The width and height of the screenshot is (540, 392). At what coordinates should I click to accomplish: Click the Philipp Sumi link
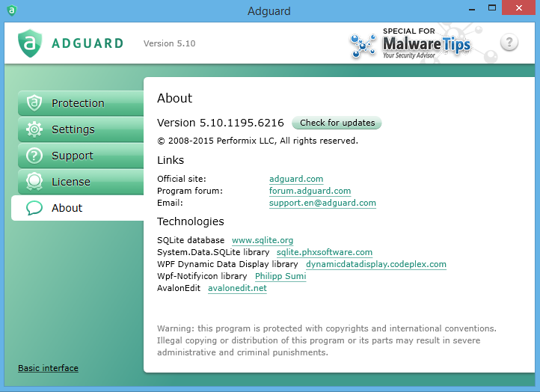[280, 276]
